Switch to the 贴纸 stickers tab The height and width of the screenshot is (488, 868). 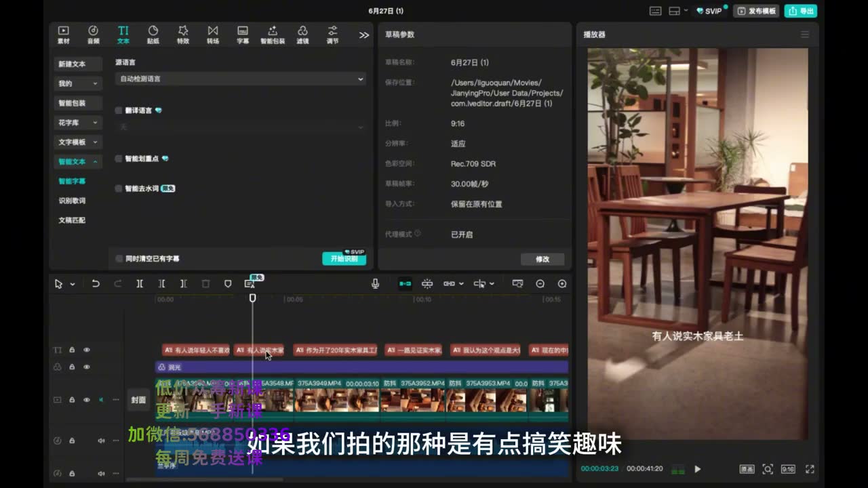pos(153,35)
